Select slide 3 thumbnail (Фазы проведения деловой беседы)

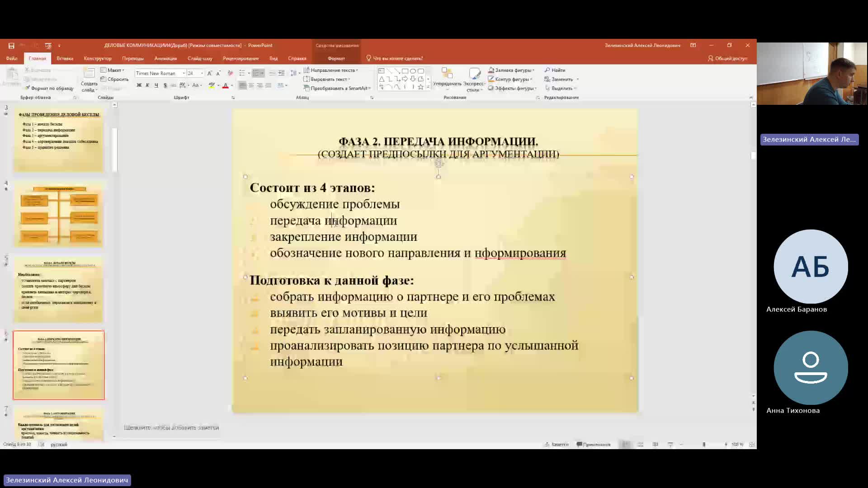pos(59,140)
